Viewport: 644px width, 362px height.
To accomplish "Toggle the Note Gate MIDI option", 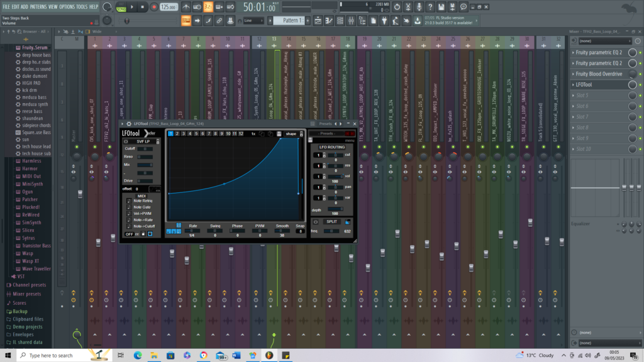I will [x=129, y=207].
